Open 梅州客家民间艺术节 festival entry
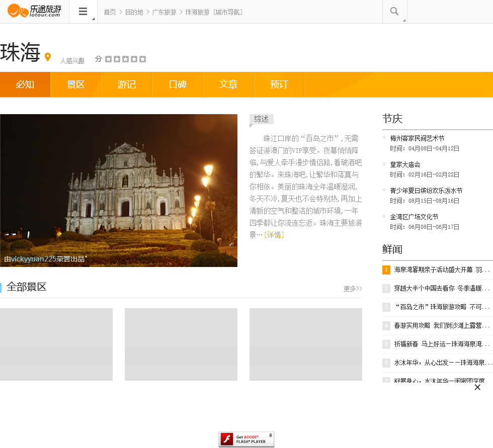The height and width of the screenshot is (448, 493). pyautogui.click(x=417, y=138)
